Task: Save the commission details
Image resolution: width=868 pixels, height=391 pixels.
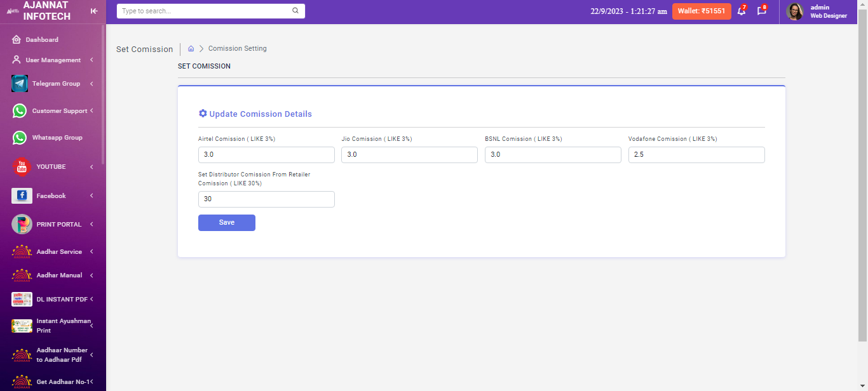Action: [x=227, y=223]
